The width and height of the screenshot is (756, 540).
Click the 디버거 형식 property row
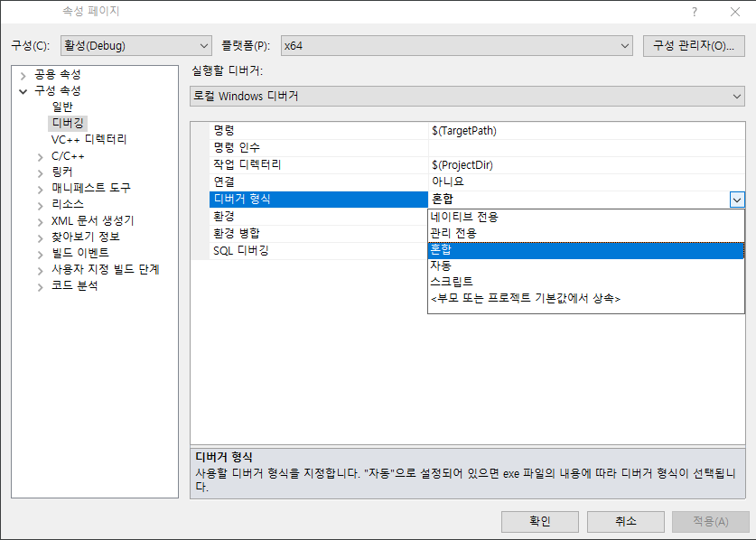click(319, 200)
